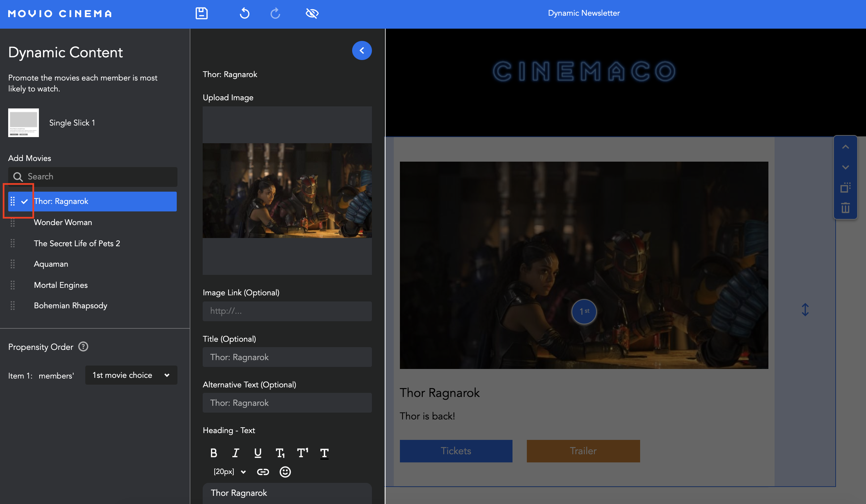Grab drag handle for Thor: Ragnarok

[x=13, y=201]
